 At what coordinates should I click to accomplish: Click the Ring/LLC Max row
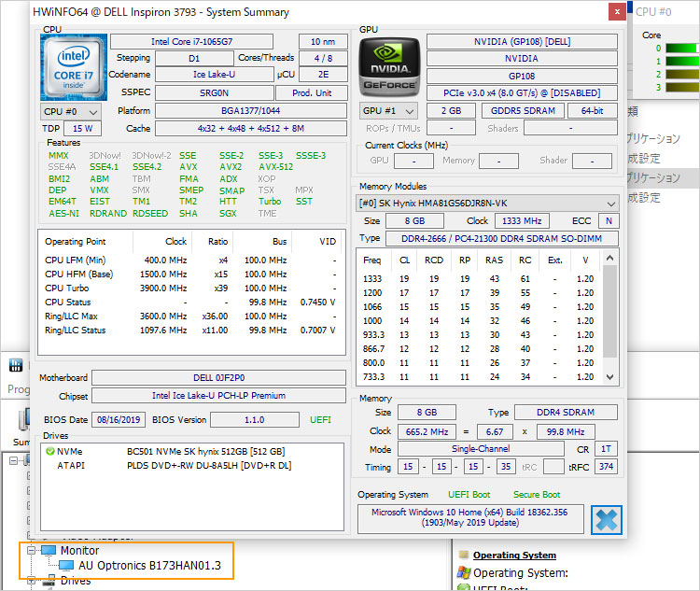[190, 316]
